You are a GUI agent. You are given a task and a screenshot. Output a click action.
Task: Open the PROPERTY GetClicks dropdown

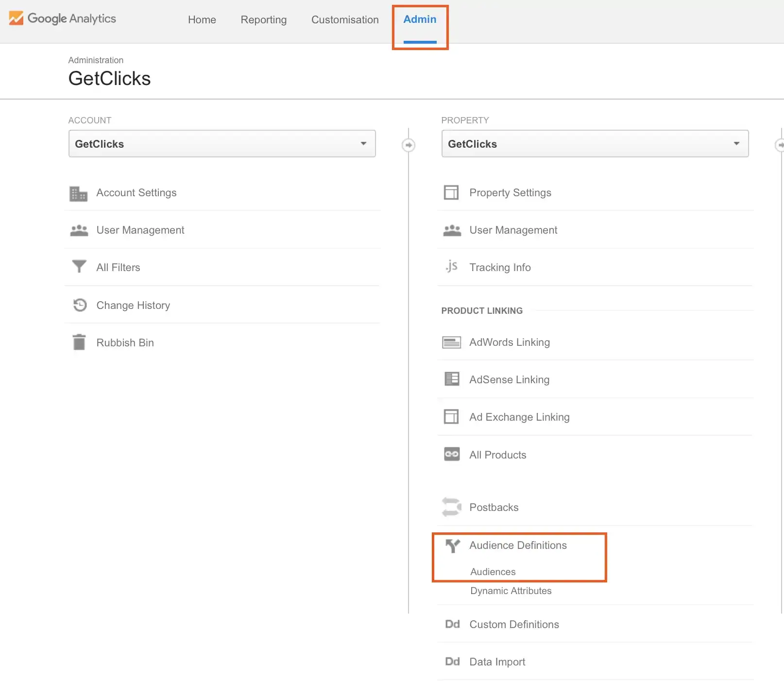pyautogui.click(x=594, y=143)
